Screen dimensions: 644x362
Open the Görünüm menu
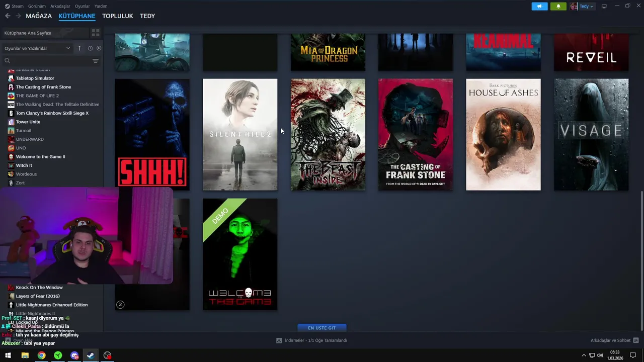point(37,7)
